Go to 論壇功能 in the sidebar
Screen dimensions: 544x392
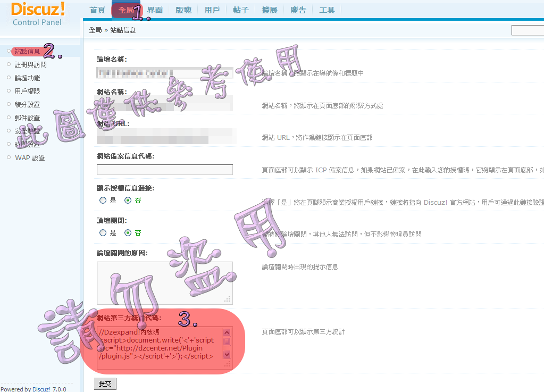[x=27, y=78]
